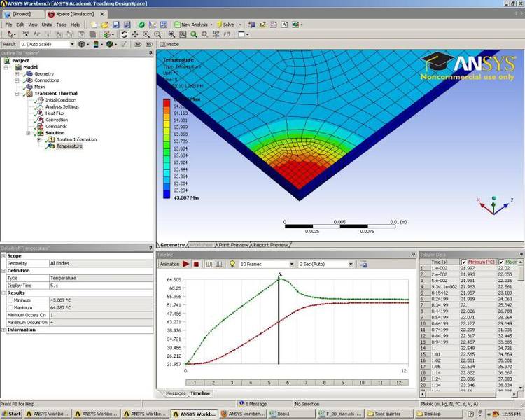Click the Maximum probe label icon

[x=138, y=44]
